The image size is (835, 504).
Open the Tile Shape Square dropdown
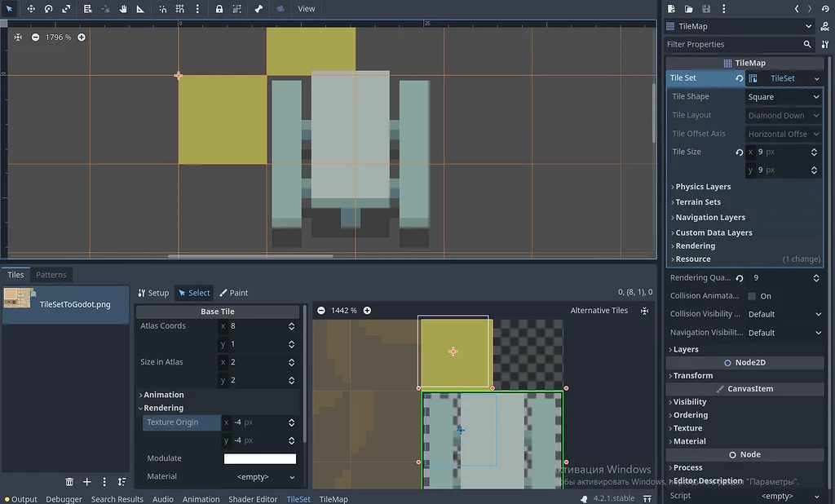784,97
